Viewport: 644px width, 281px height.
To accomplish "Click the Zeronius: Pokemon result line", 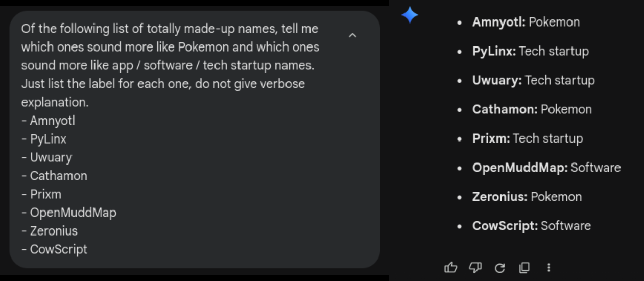I will (x=527, y=197).
